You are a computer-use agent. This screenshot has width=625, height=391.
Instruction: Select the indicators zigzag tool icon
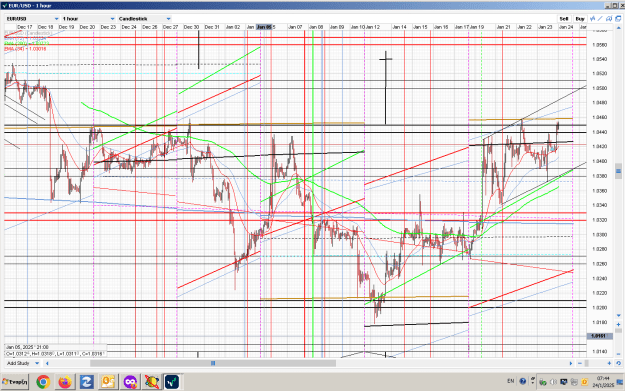coord(593,18)
